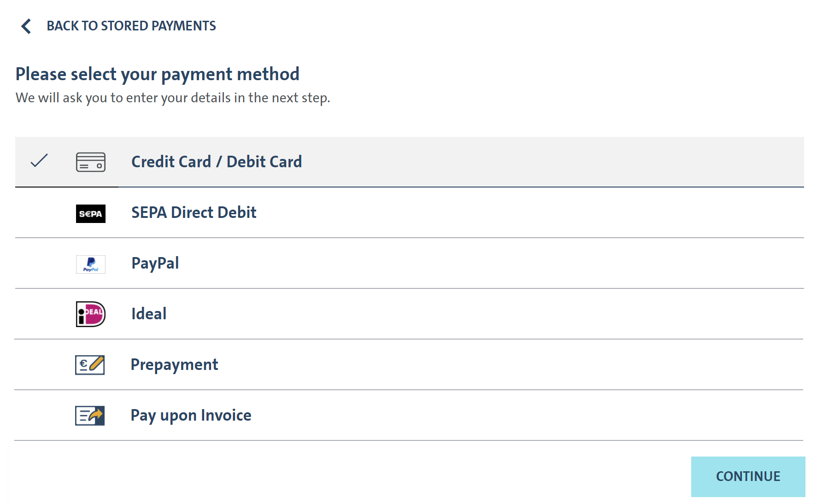
Task: Click the checkmark beside Credit Card
Action: point(39,161)
